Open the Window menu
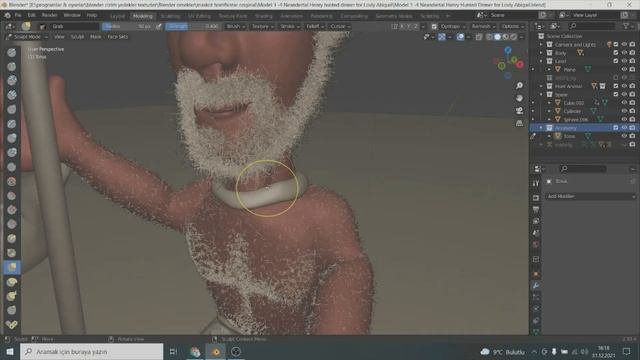This screenshot has width=640, height=360. (x=72, y=15)
